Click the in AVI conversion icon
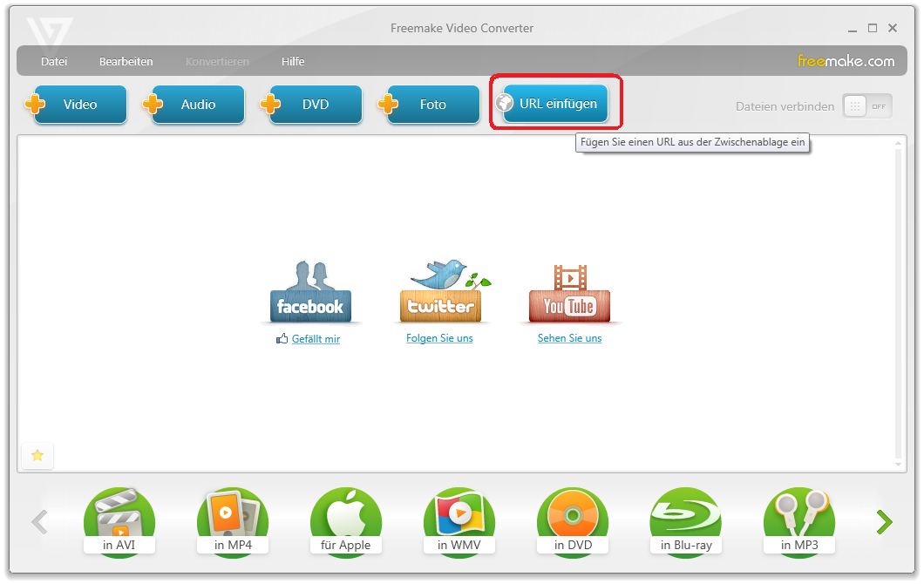Image resolution: width=924 pixels, height=584 pixels. 119,522
